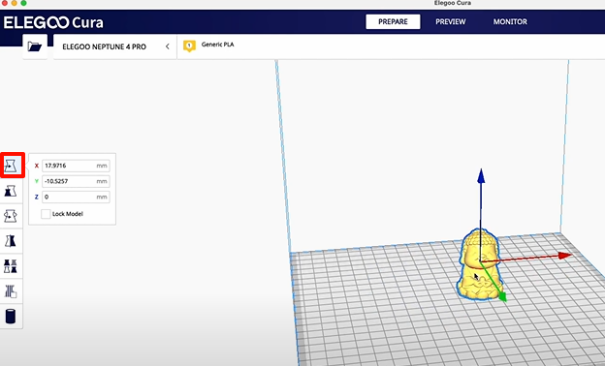Click the Z position input field
Screen dimensions: 605x367
pyautogui.click(x=76, y=197)
